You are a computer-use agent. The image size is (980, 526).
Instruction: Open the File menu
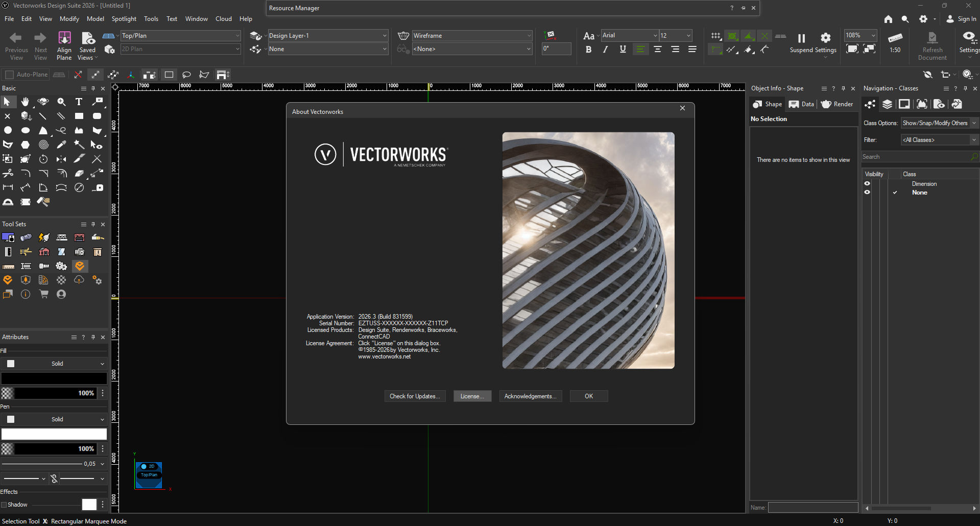point(9,19)
